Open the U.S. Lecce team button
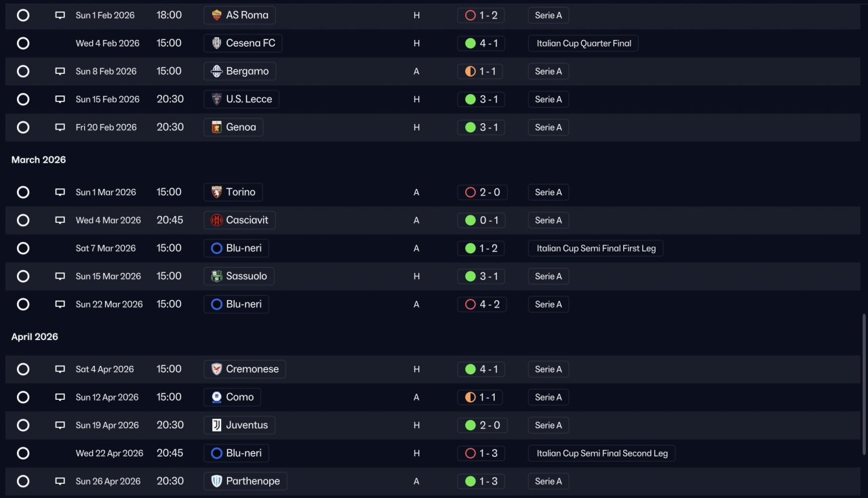The width and height of the screenshot is (868, 498). coord(241,100)
